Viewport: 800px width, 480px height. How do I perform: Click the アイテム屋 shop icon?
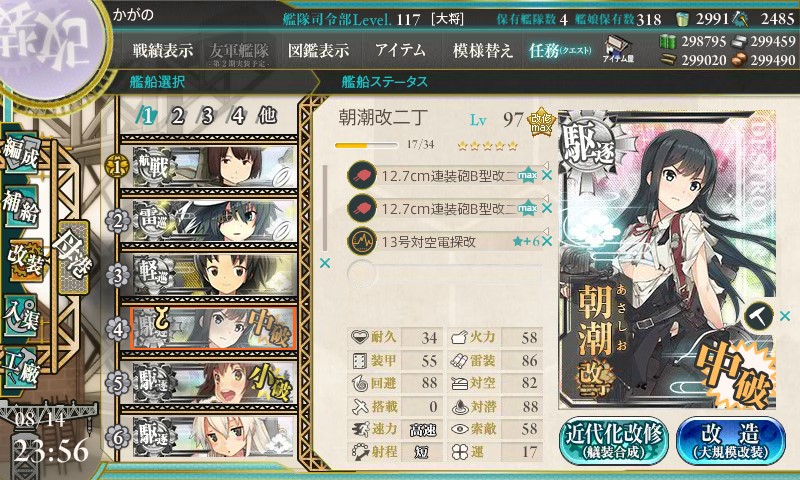pos(618,49)
